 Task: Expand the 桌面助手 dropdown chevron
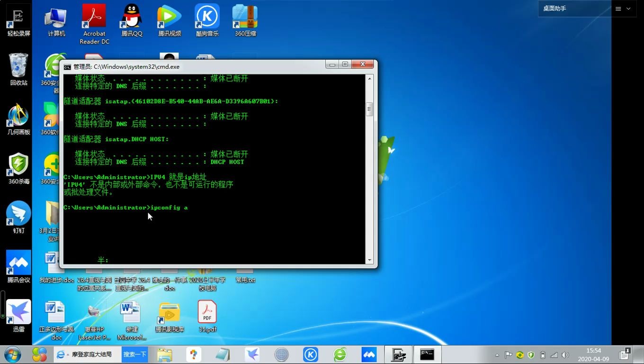628,9
